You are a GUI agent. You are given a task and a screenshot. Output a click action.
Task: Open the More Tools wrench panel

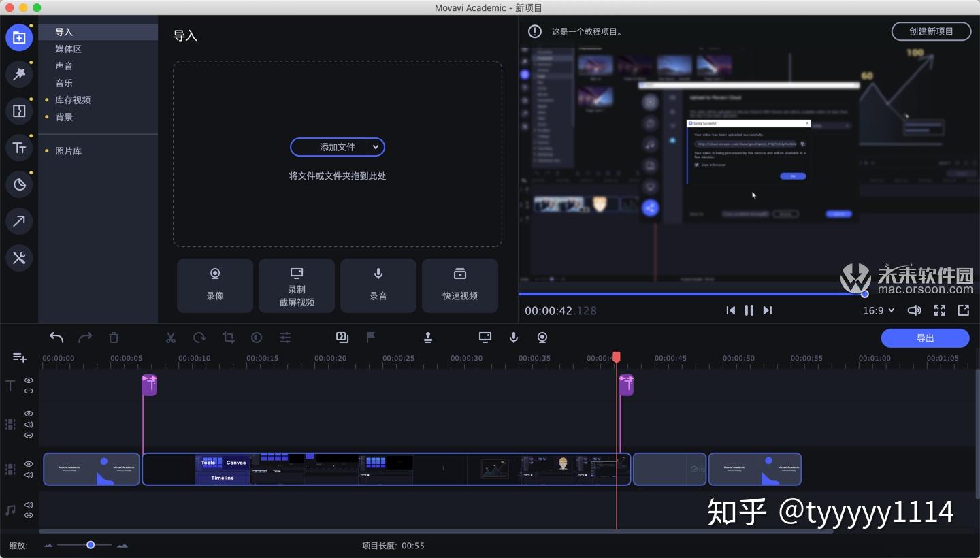pyautogui.click(x=19, y=258)
